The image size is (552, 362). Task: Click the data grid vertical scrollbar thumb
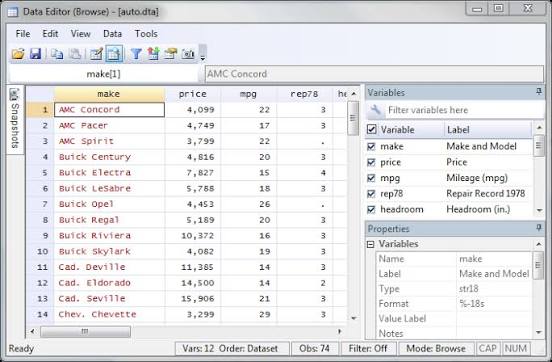tap(353, 118)
